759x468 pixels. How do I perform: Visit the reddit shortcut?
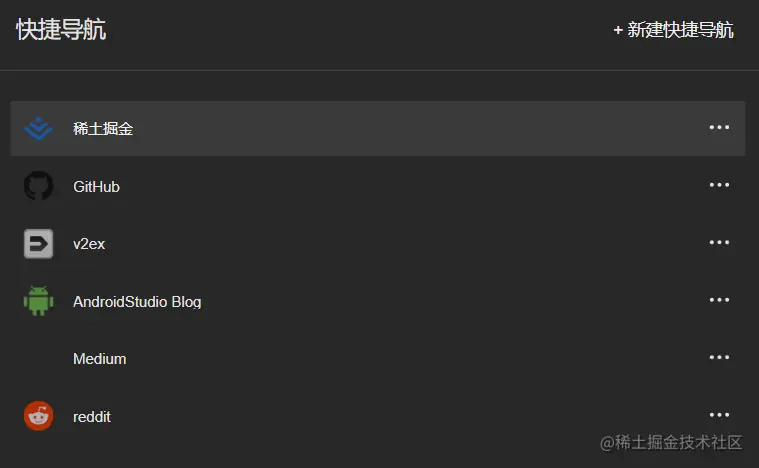coord(92,416)
